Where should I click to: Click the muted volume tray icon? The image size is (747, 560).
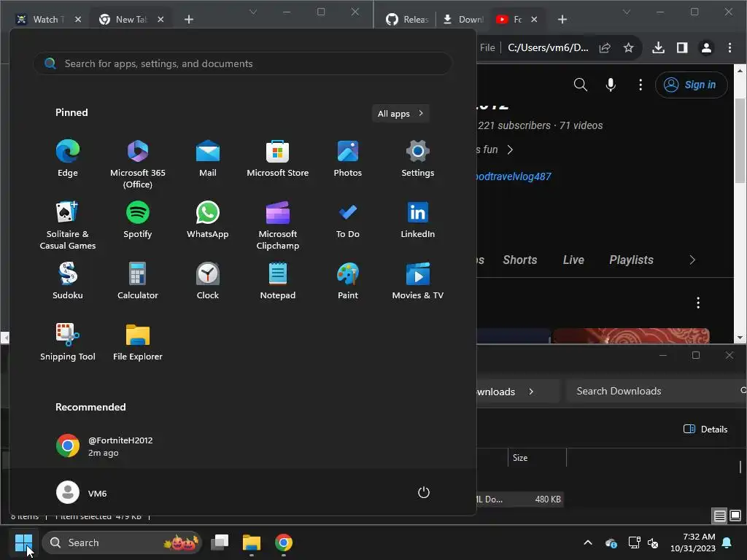click(x=653, y=542)
